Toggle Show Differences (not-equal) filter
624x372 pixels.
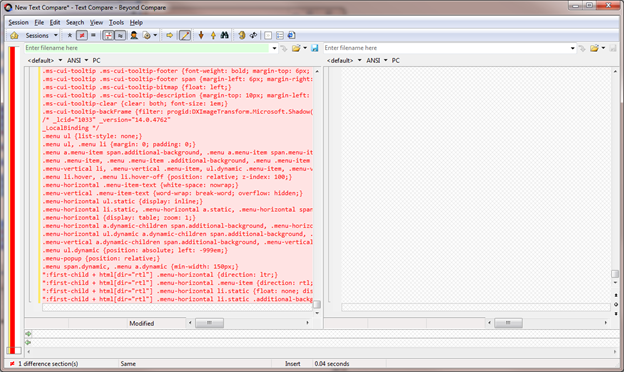82,35
